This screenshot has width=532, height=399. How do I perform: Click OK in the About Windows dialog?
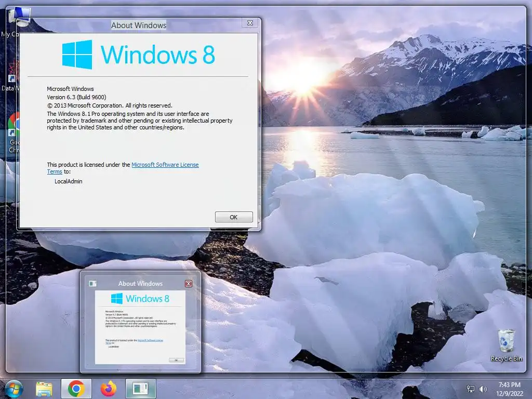[x=234, y=217]
